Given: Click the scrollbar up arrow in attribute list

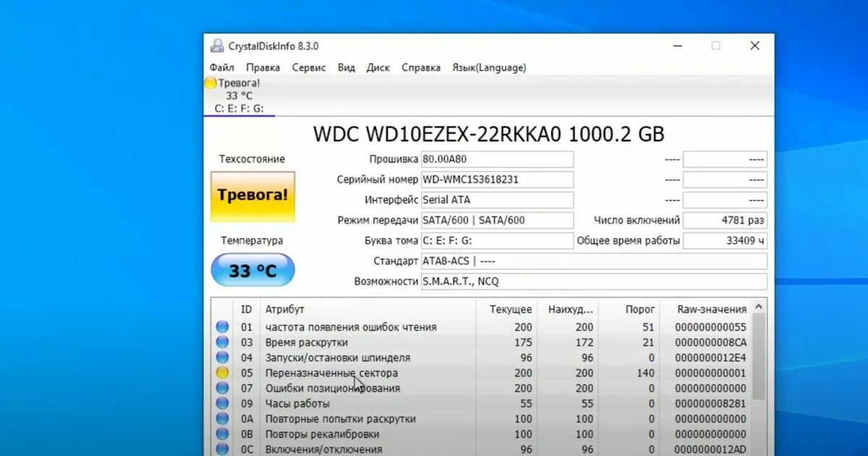Looking at the screenshot, I should (759, 306).
